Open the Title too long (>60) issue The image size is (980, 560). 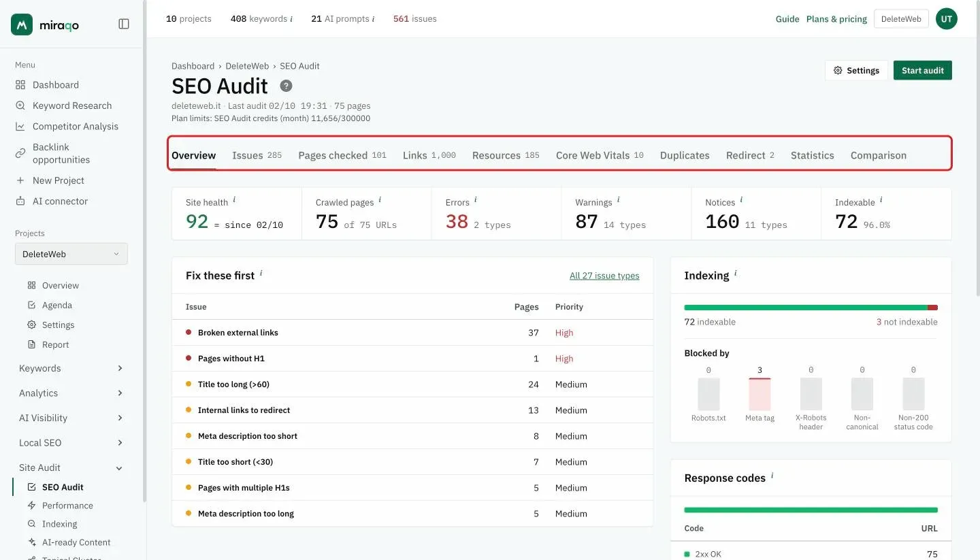pyautogui.click(x=412, y=384)
